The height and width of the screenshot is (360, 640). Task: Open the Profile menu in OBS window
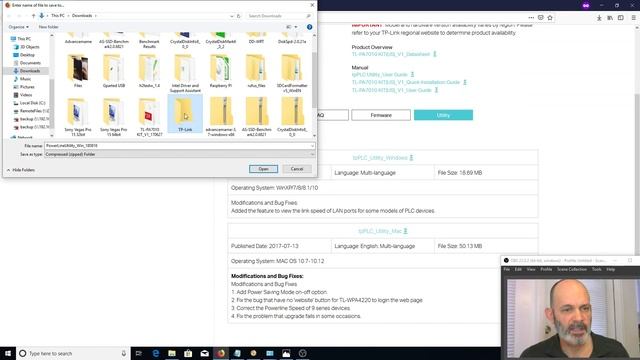(x=546, y=269)
